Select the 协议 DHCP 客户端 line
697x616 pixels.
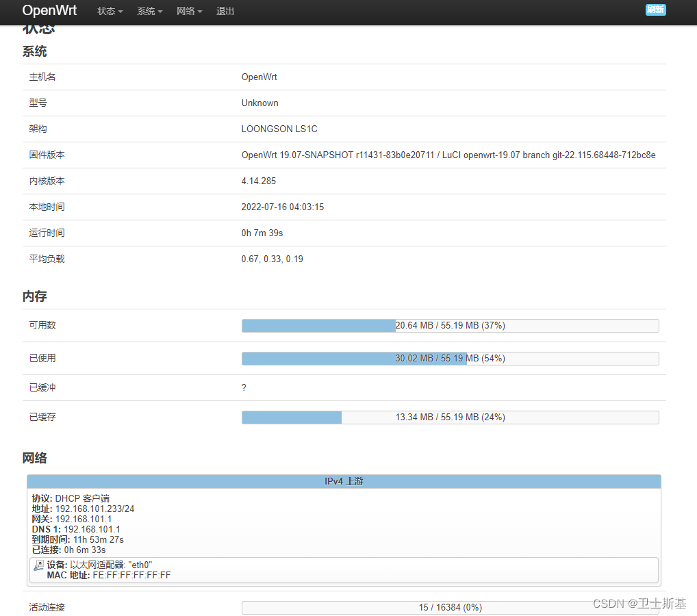[71, 499]
